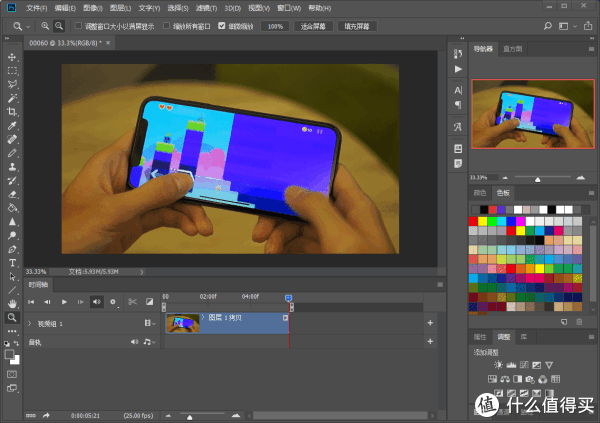The height and width of the screenshot is (423, 600).
Task: Enable 调整窗口大小以满屏显示 checkbox
Action: pyautogui.click(x=79, y=26)
